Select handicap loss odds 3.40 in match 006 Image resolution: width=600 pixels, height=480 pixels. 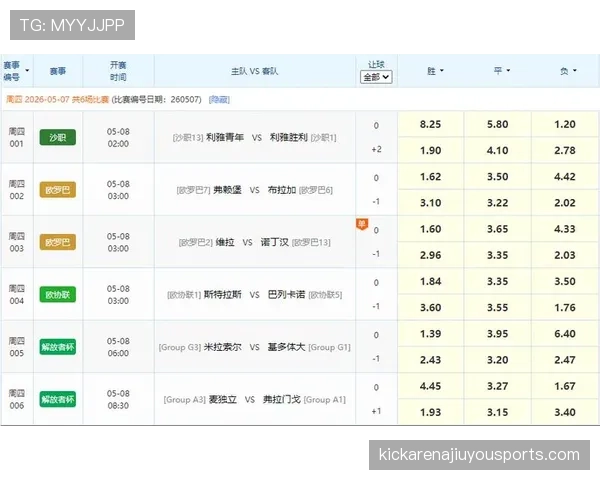coord(565,413)
